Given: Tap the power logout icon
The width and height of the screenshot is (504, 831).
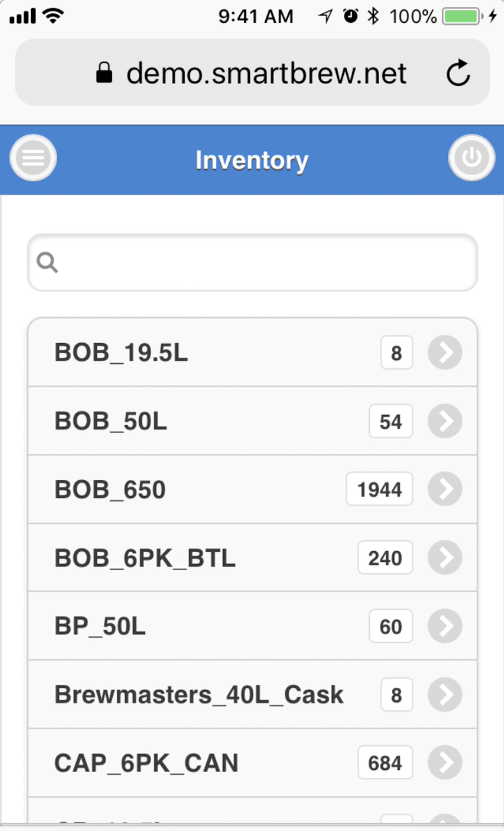Looking at the screenshot, I should (471, 159).
